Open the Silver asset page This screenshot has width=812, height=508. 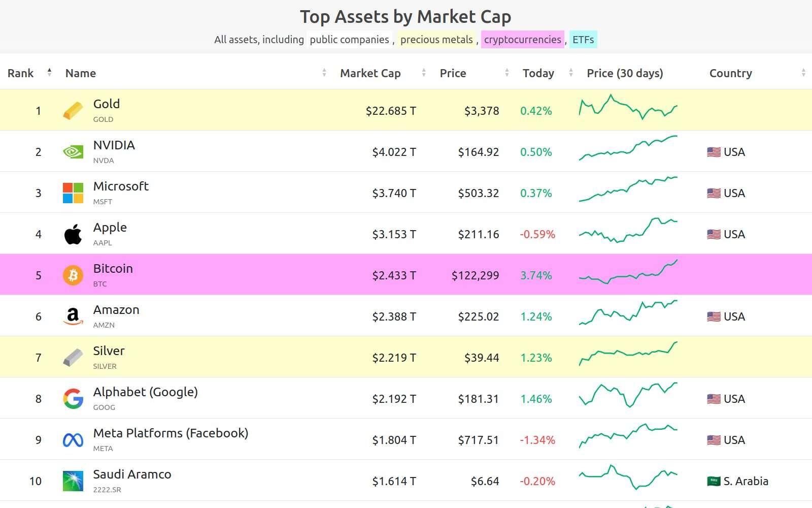pyautogui.click(x=109, y=351)
